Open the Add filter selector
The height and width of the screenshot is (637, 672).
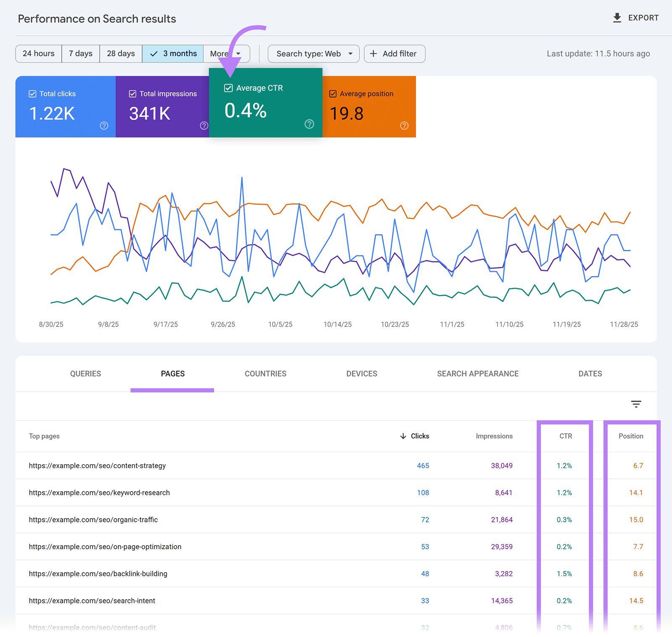coord(394,53)
